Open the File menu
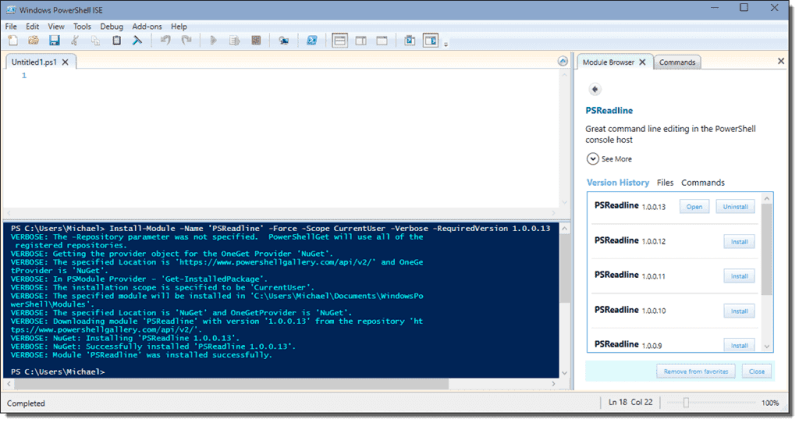 tap(11, 27)
